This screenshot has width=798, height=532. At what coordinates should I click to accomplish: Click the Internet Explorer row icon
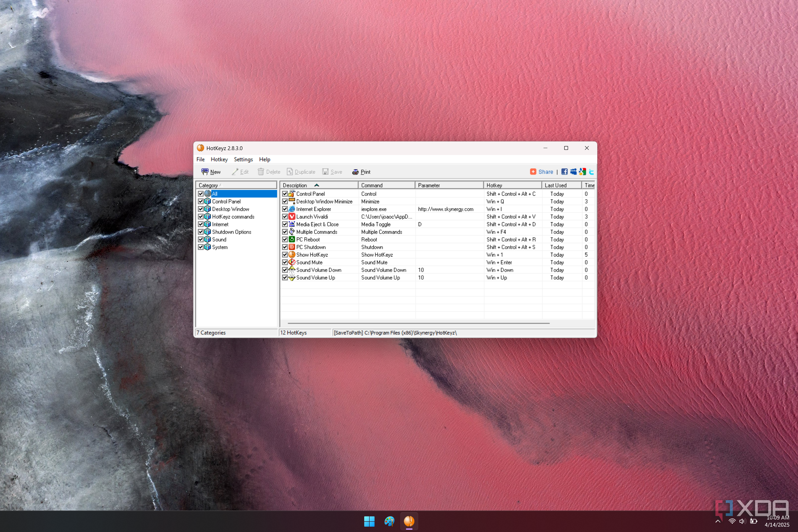click(x=292, y=209)
